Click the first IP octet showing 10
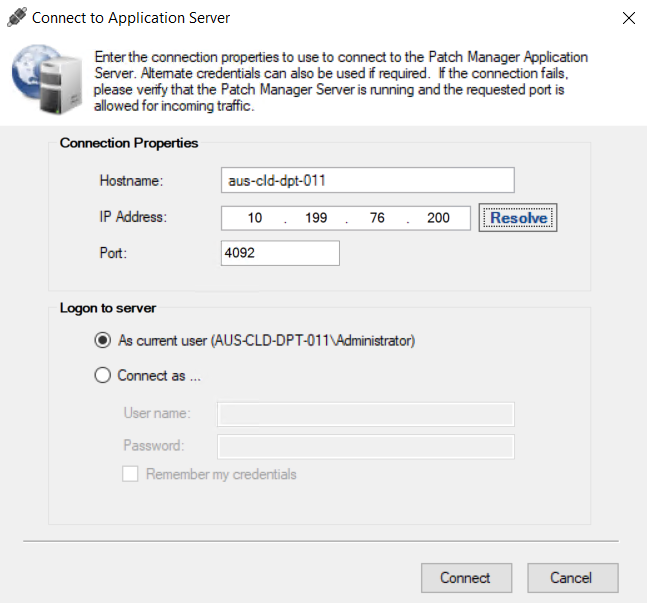 coord(254,218)
